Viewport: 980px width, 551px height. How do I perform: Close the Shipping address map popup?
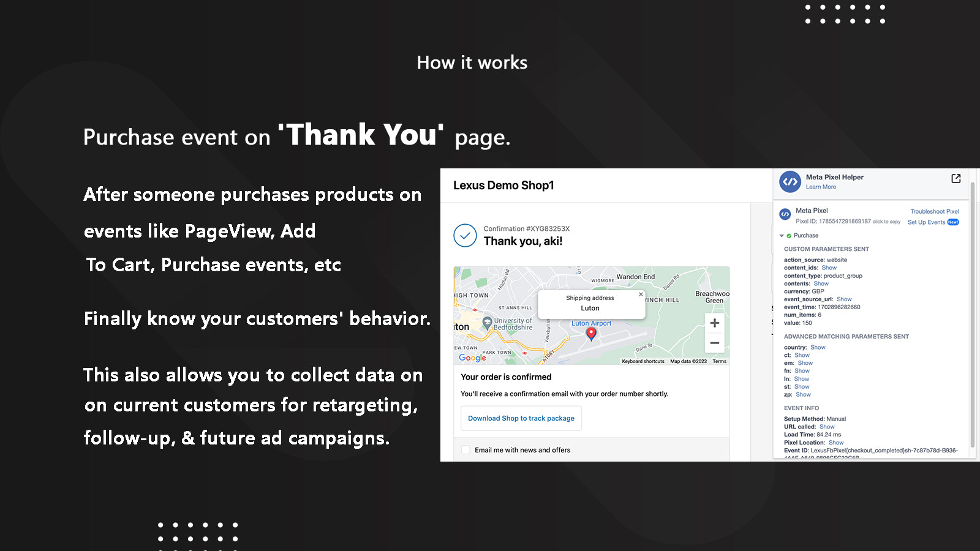(641, 294)
